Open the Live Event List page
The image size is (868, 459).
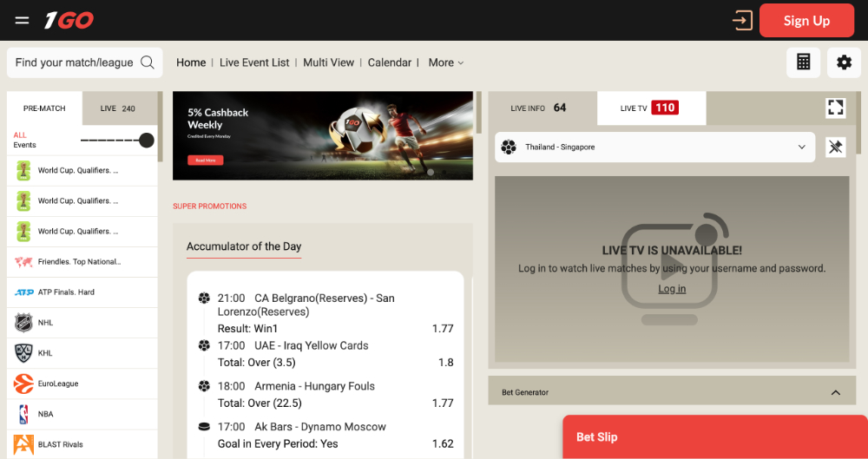click(254, 62)
